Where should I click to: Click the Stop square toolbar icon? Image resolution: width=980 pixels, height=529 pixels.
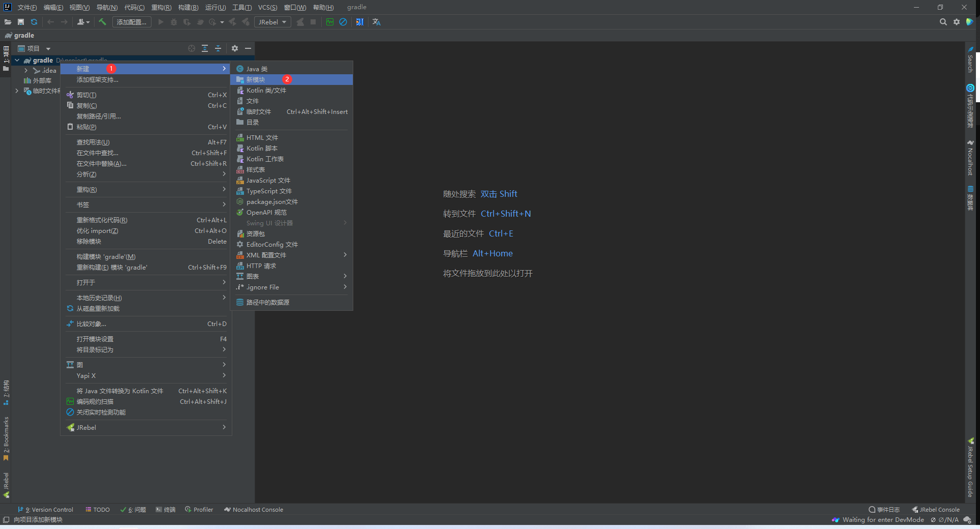tap(313, 22)
